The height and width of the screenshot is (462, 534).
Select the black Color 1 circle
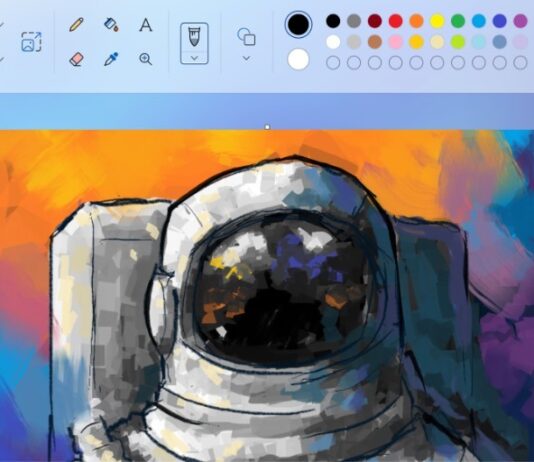tap(298, 25)
